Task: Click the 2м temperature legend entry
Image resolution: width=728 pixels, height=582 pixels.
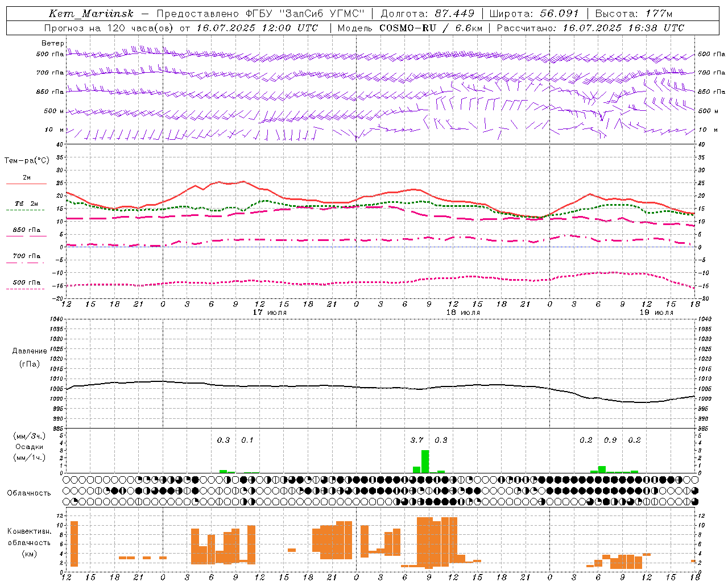Action: [x=26, y=178]
